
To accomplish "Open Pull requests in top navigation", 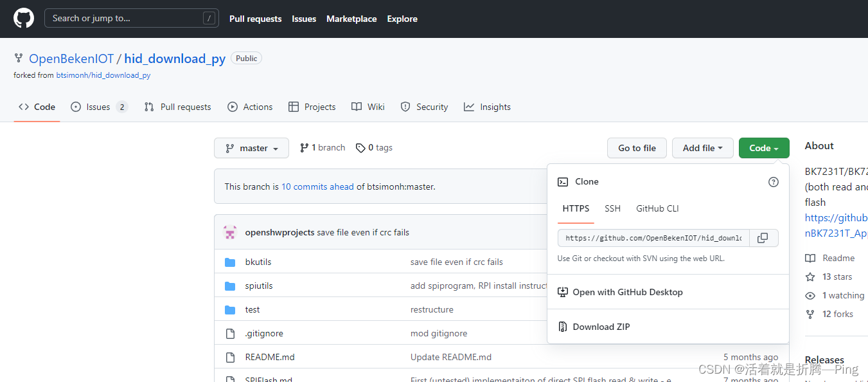I will pos(256,19).
